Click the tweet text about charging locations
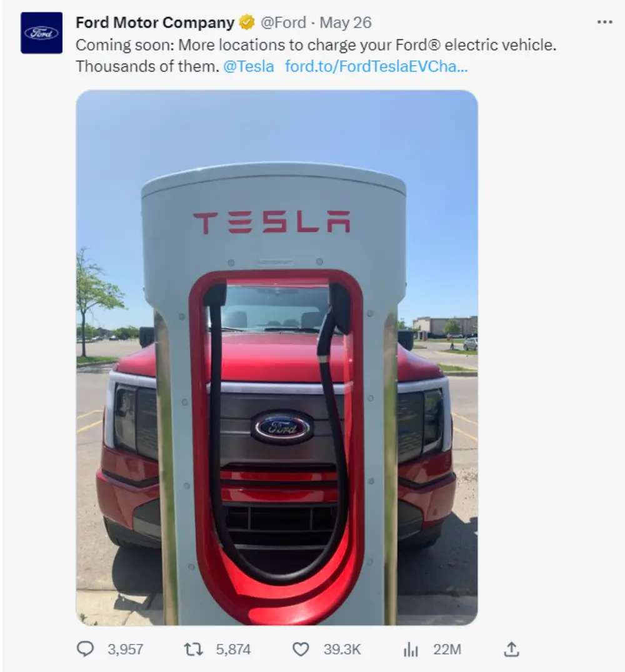The height and width of the screenshot is (672, 625). click(x=316, y=56)
